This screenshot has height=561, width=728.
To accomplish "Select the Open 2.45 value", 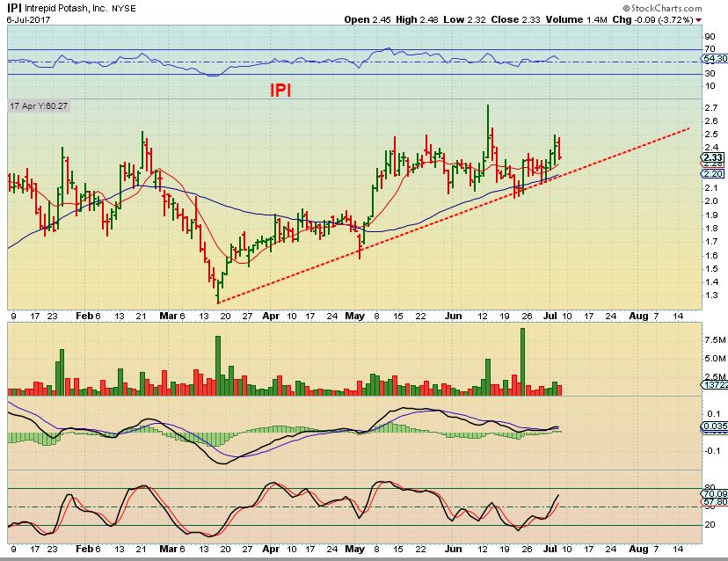I will coord(368,19).
